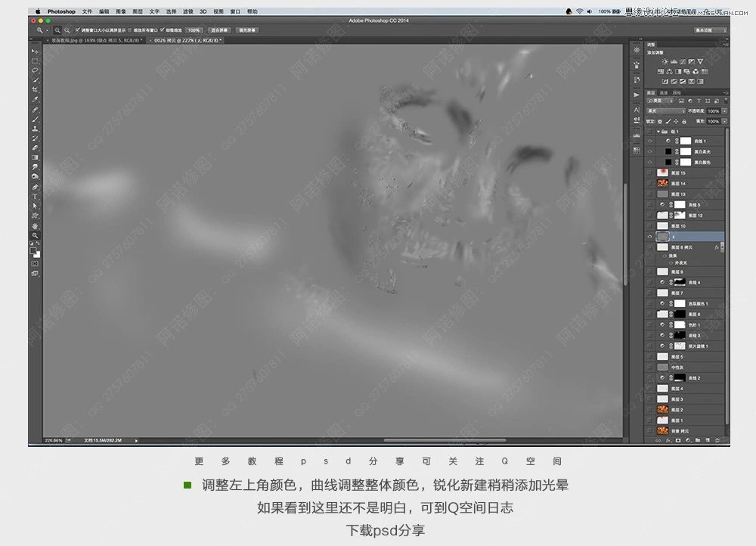Viewport: 756px width, 546px height.
Task: Select the Clone Stamp tool
Action: click(x=35, y=129)
